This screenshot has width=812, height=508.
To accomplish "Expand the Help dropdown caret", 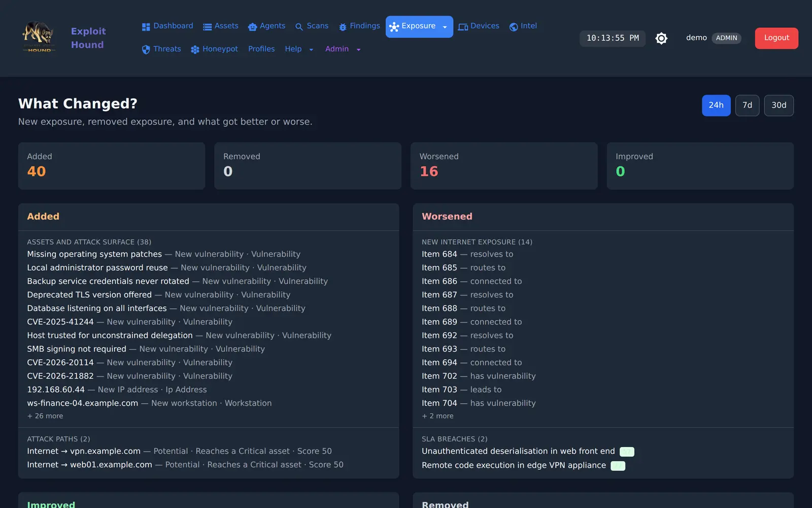I will click(x=311, y=50).
